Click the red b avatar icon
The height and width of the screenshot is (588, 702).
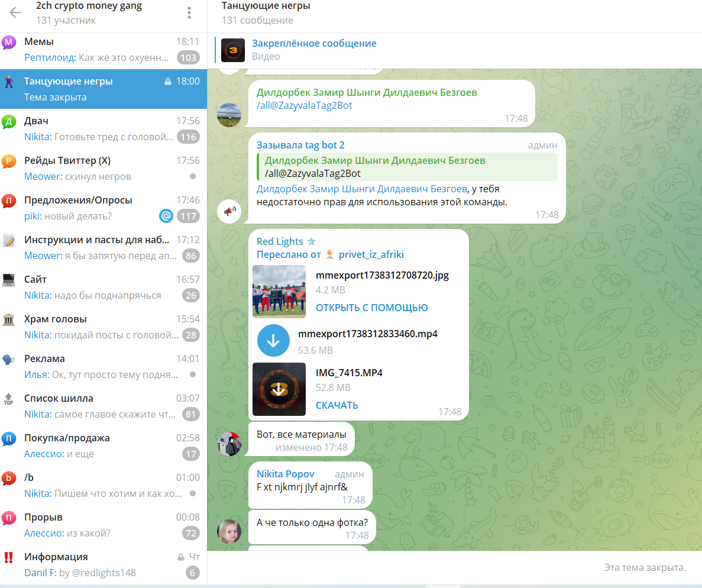click(9, 479)
